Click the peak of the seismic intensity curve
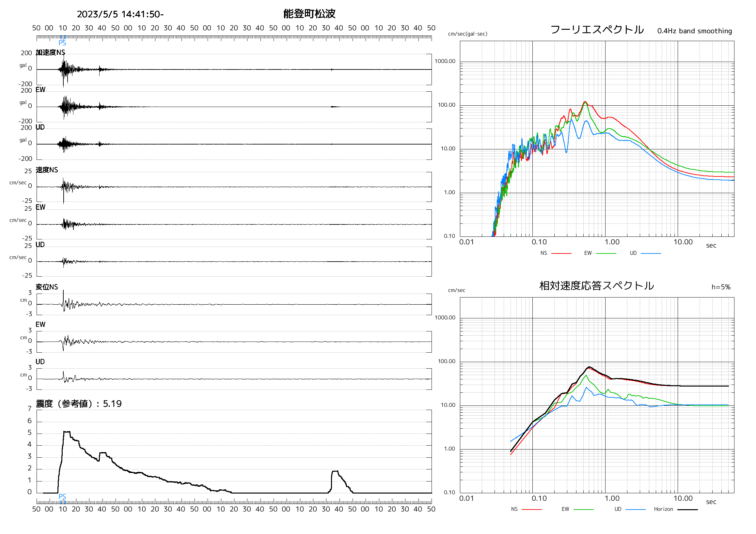This screenshot has height=534, width=756. [x=67, y=431]
